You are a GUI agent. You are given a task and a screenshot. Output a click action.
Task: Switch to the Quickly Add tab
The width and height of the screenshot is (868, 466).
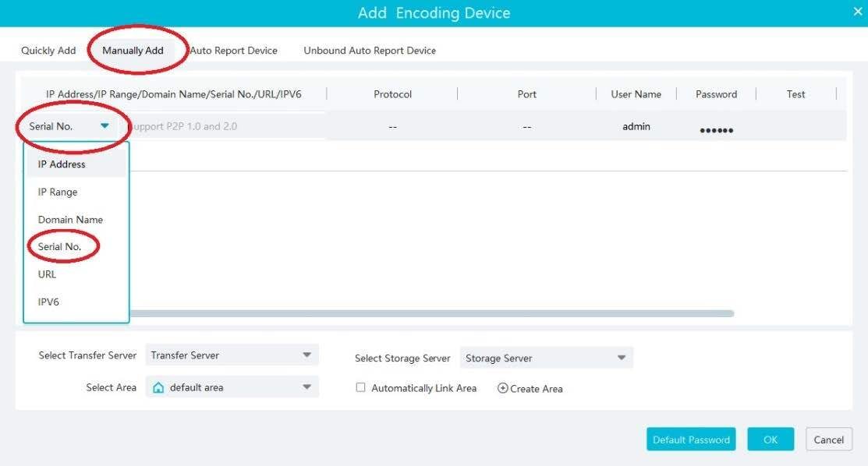(x=48, y=51)
